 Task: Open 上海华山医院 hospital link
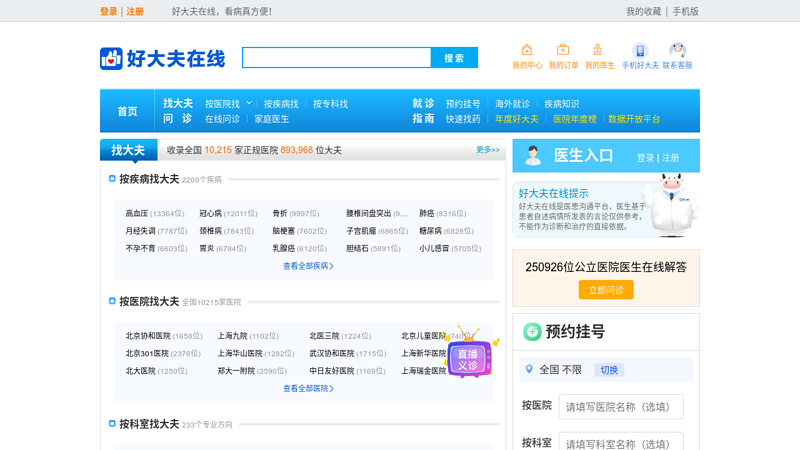click(240, 354)
